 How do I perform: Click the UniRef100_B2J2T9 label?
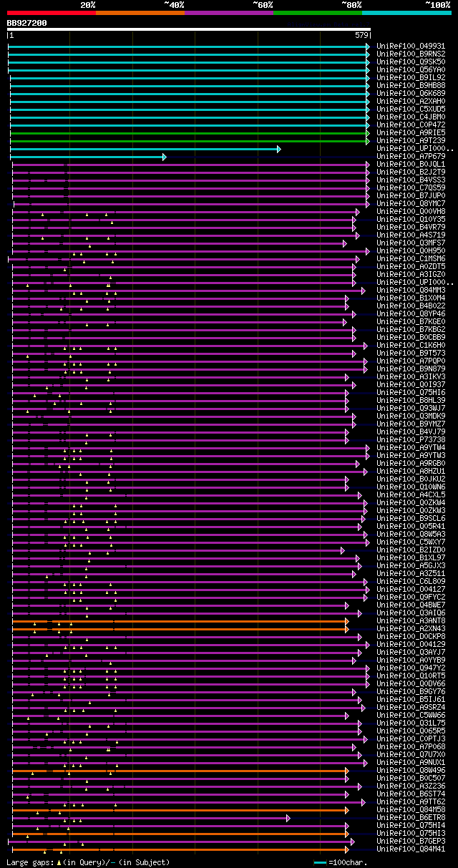411,172
